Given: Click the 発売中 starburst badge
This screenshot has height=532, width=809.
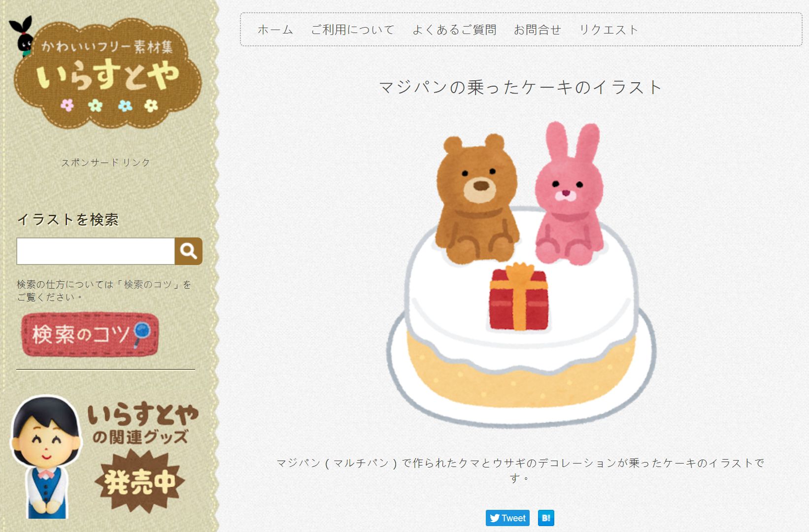Looking at the screenshot, I should click(140, 481).
